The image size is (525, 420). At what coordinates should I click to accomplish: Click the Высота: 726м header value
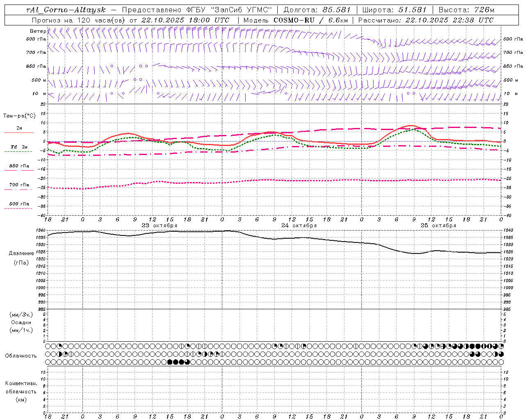point(466,10)
